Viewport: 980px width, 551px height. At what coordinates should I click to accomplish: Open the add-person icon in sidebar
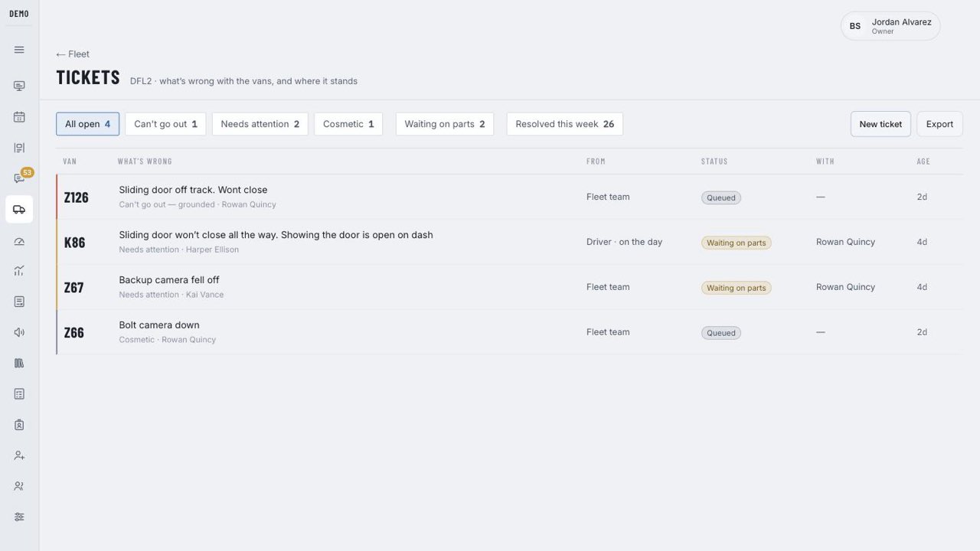[19, 455]
